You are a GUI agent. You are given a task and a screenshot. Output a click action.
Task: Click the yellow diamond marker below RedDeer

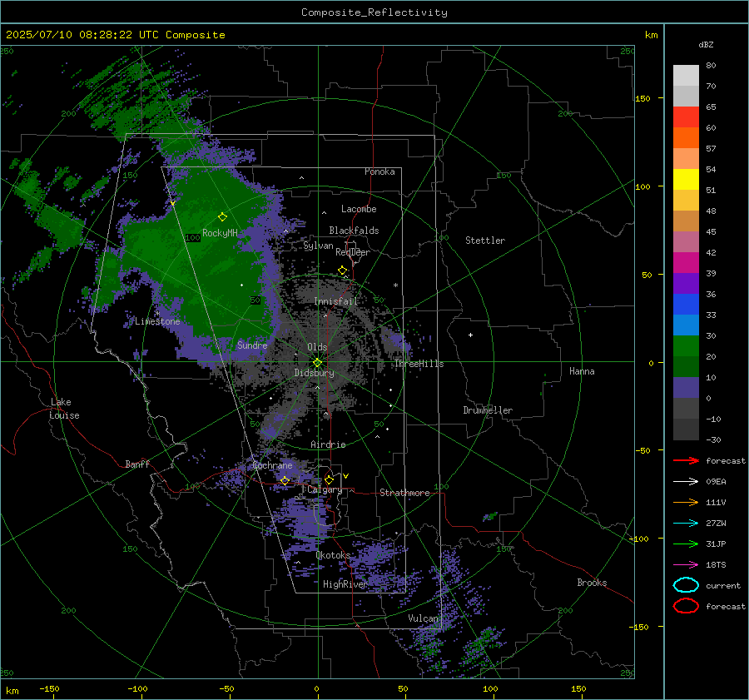pyautogui.click(x=343, y=271)
